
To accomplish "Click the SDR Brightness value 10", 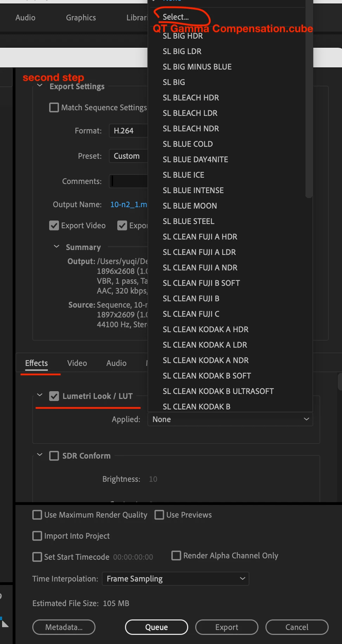I will click(153, 479).
